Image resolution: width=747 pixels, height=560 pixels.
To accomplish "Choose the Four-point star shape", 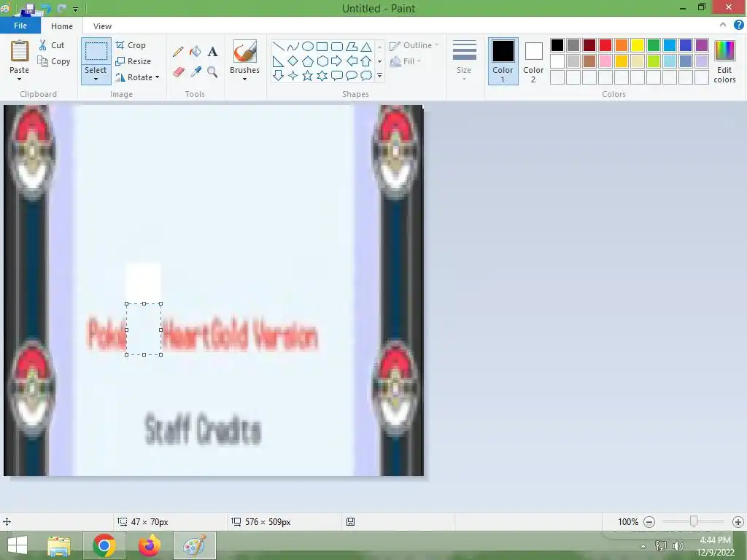I will pos(293,75).
